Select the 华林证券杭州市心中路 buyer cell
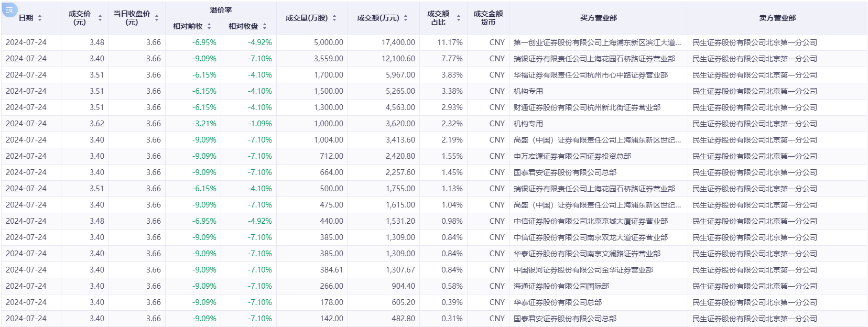Viewport: 868px width, 327px height. tap(590, 75)
